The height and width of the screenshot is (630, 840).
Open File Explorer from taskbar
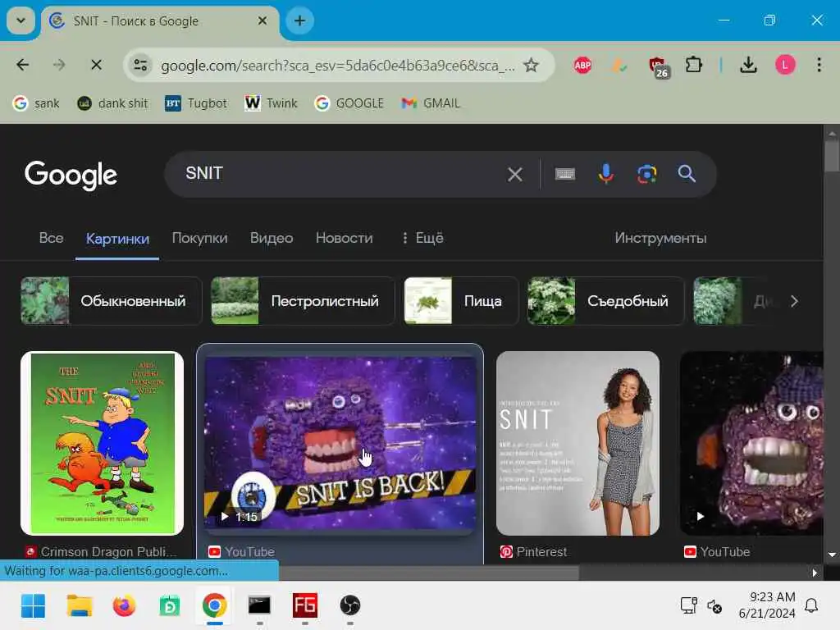pos(80,606)
